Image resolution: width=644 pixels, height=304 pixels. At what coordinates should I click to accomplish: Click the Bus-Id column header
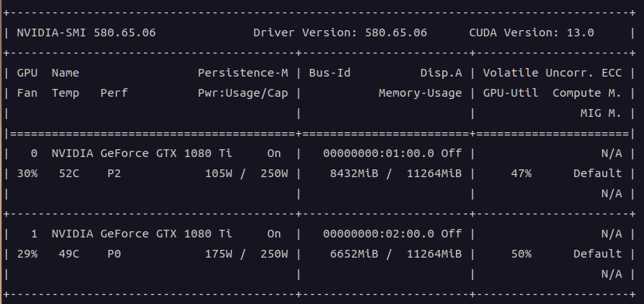(x=330, y=73)
